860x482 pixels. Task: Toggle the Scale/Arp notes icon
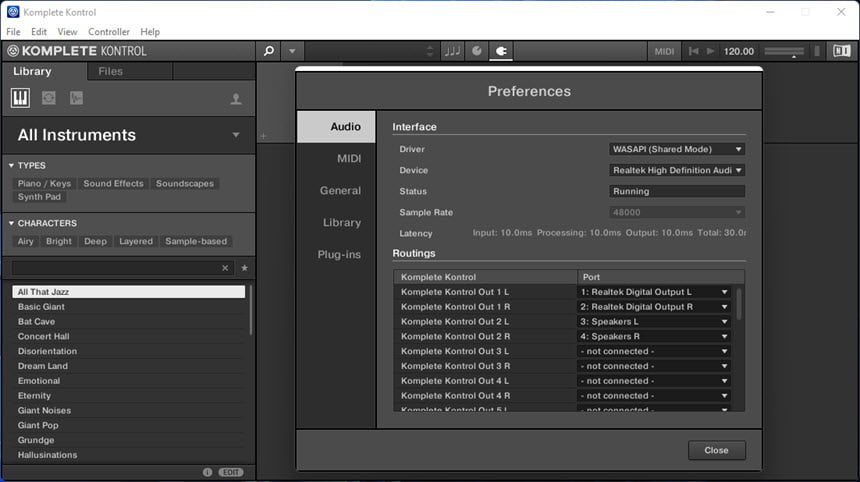tap(452, 51)
